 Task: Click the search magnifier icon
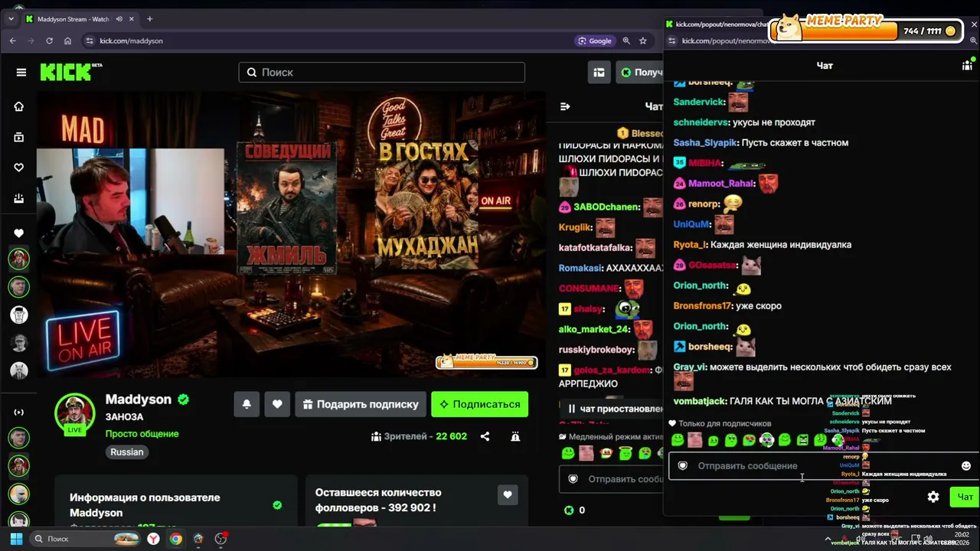pyautogui.click(x=252, y=72)
